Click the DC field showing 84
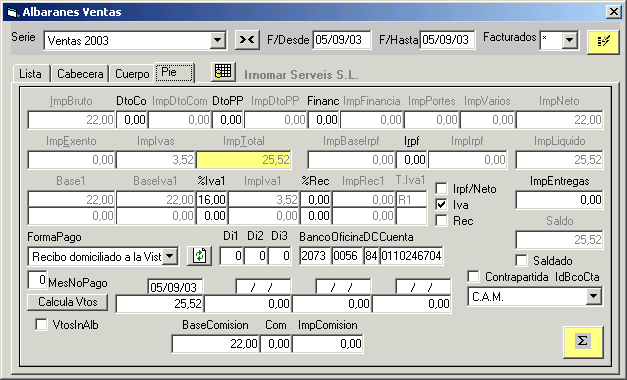This screenshot has height=380, width=627. click(371, 256)
